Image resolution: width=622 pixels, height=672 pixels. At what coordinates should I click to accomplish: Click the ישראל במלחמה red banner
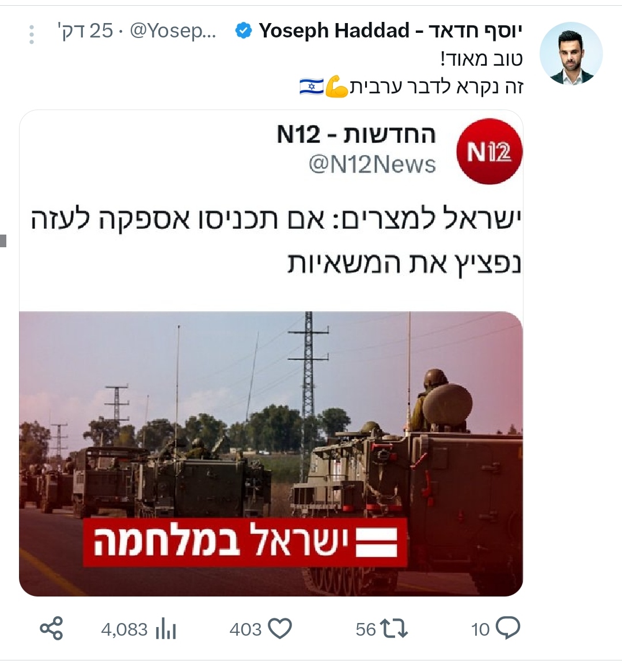(x=245, y=542)
